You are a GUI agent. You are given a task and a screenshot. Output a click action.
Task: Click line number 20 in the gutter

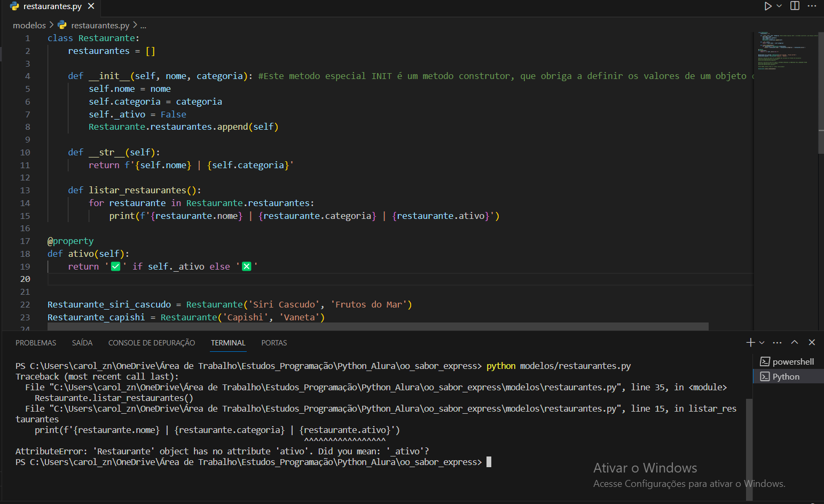tap(25, 279)
